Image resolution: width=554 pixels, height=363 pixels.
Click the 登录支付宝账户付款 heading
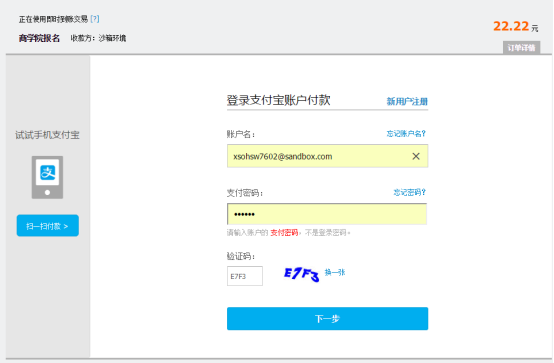click(278, 100)
